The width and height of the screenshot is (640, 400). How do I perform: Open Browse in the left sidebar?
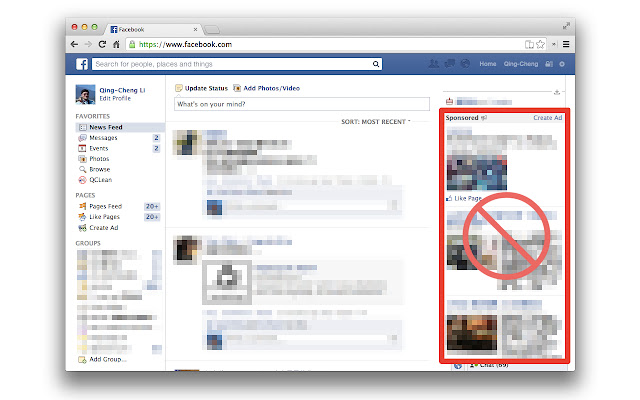point(100,169)
